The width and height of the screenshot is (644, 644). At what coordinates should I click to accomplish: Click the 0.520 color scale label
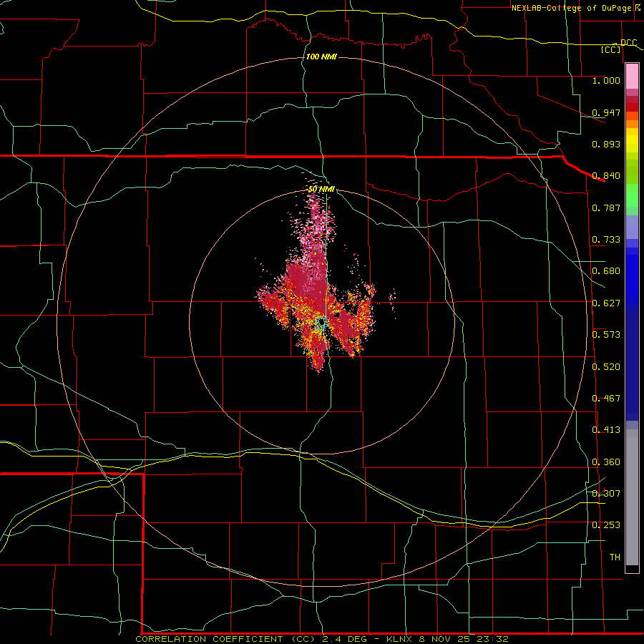tap(606, 367)
